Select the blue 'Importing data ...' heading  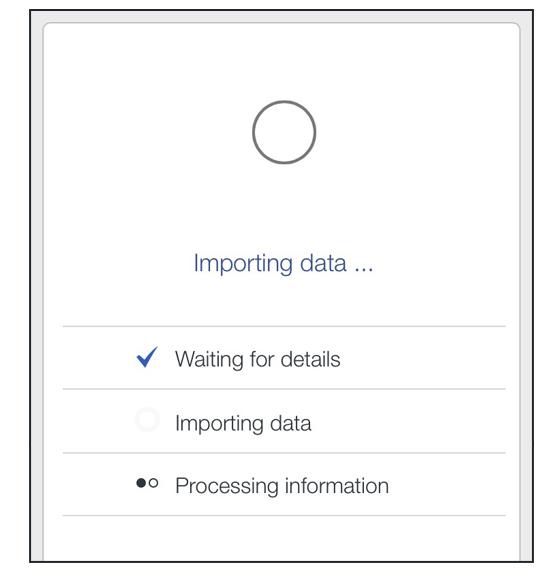[x=283, y=263]
